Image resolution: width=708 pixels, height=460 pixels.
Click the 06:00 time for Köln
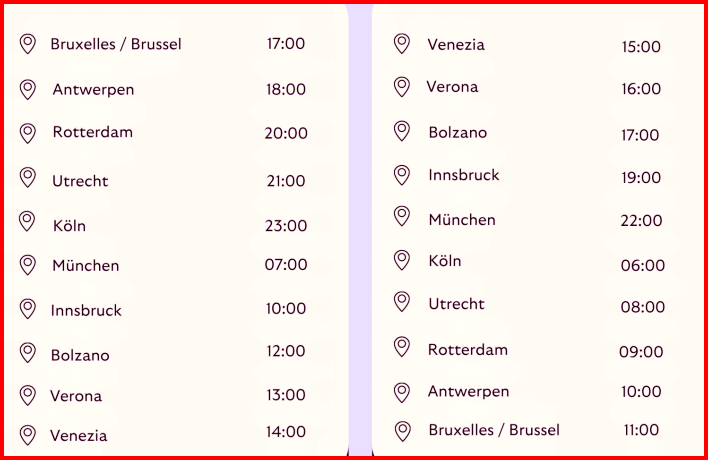(643, 265)
